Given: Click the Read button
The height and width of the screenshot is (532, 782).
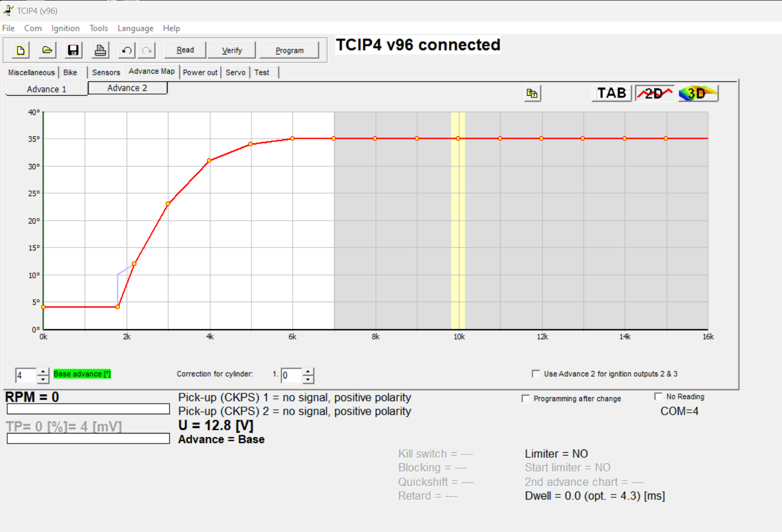Looking at the screenshot, I should point(185,50).
